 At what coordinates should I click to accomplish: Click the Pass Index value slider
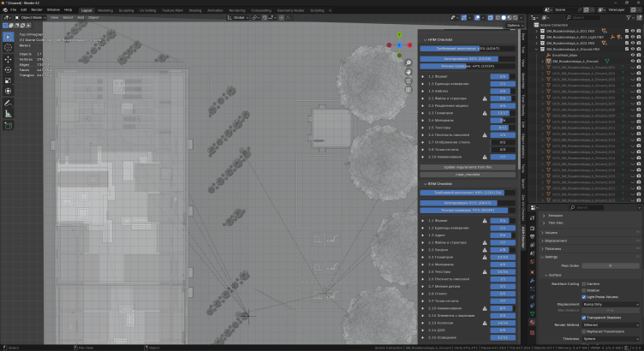pyautogui.click(x=611, y=266)
